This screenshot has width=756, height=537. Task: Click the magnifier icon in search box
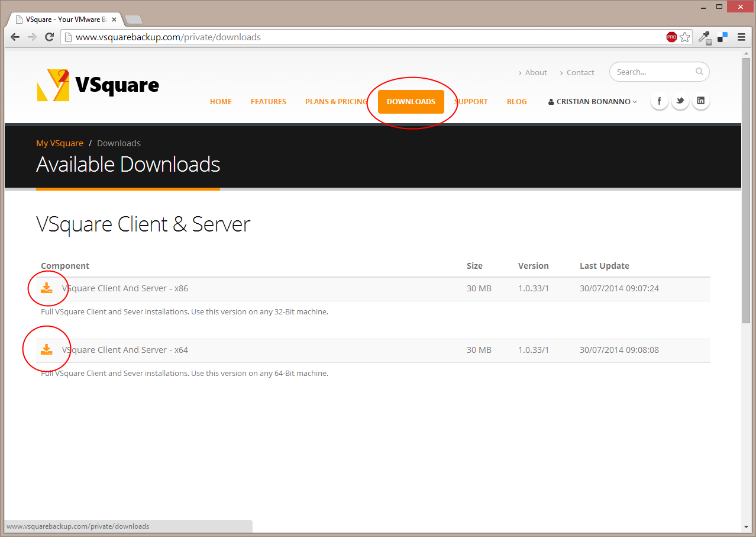point(700,72)
